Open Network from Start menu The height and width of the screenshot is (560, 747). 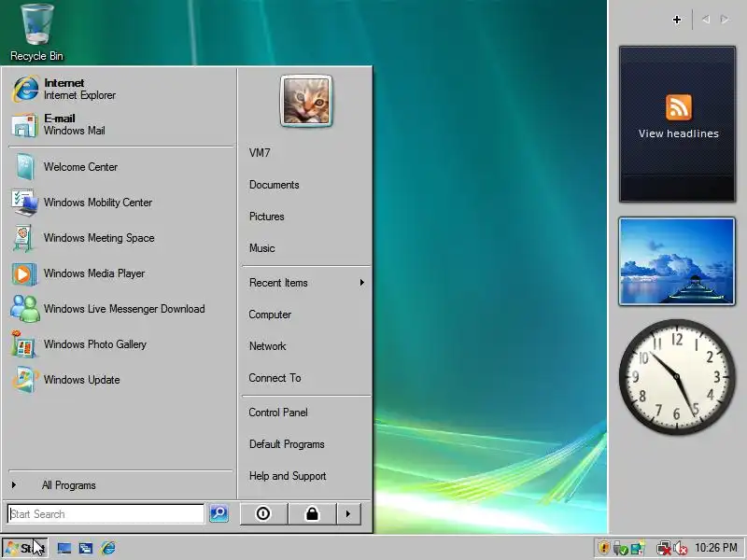pos(306,346)
